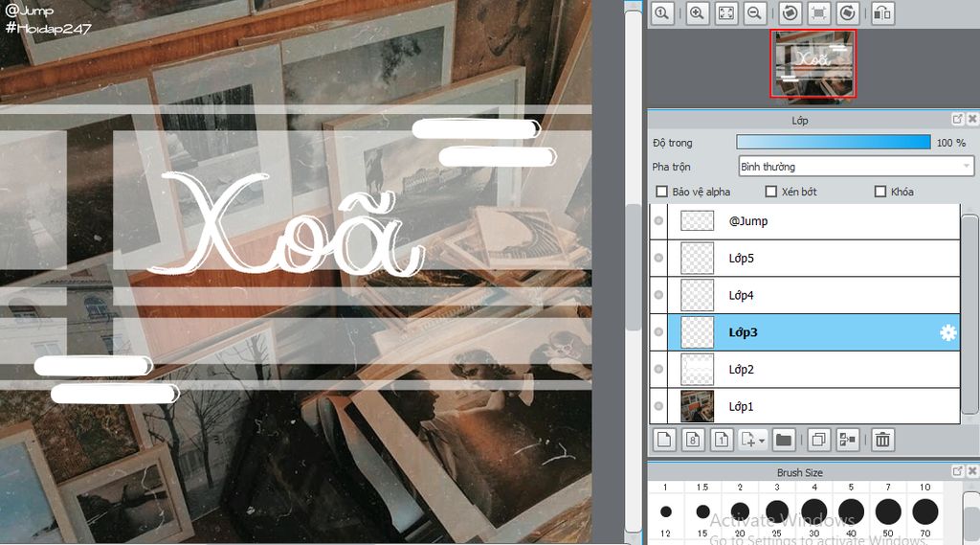The image size is (980, 545).
Task: Toggle visibility of Lớp3 layer
Action: [x=658, y=331]
